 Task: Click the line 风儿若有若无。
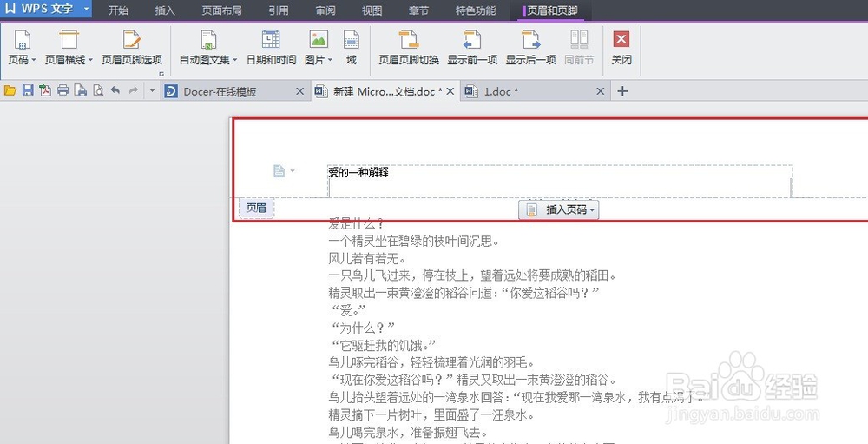point(367,259)
